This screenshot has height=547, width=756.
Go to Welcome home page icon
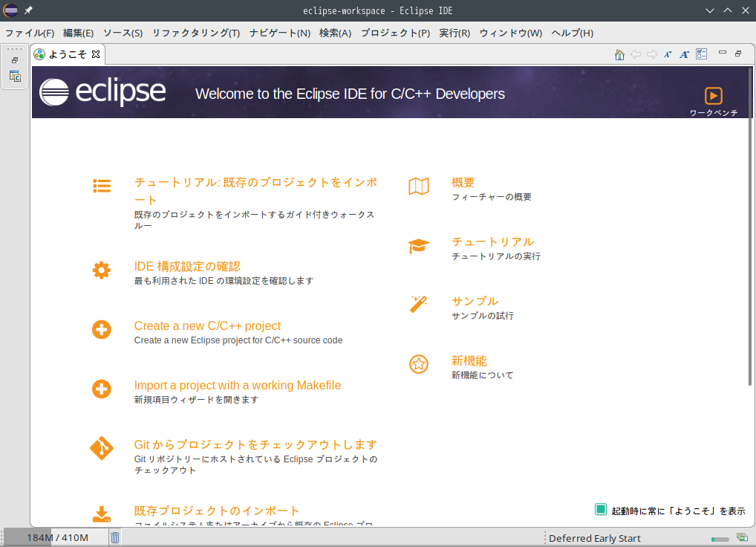click(619, 54)
